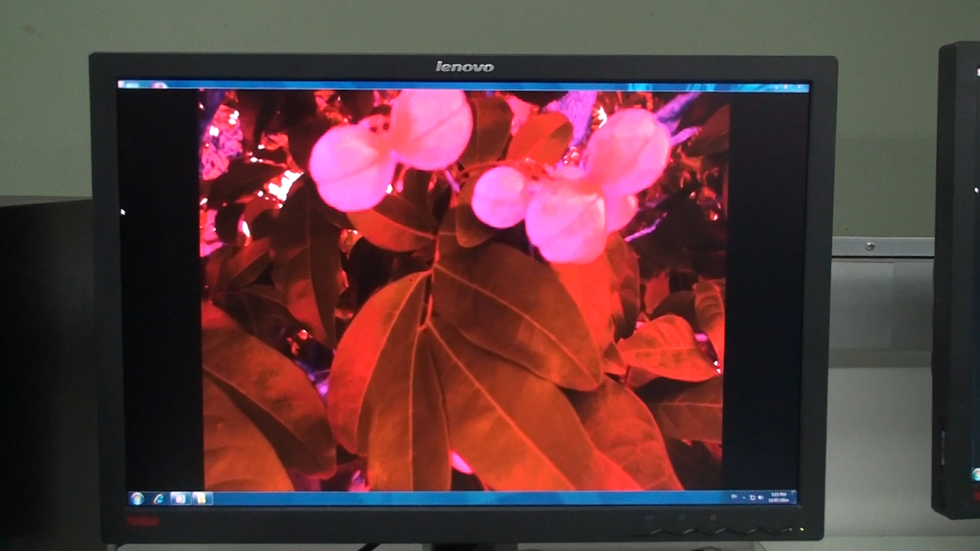The image size is (980, 551).
Task: Launch Internet Explorer from the taskbar
Action: tap(159, 498)
